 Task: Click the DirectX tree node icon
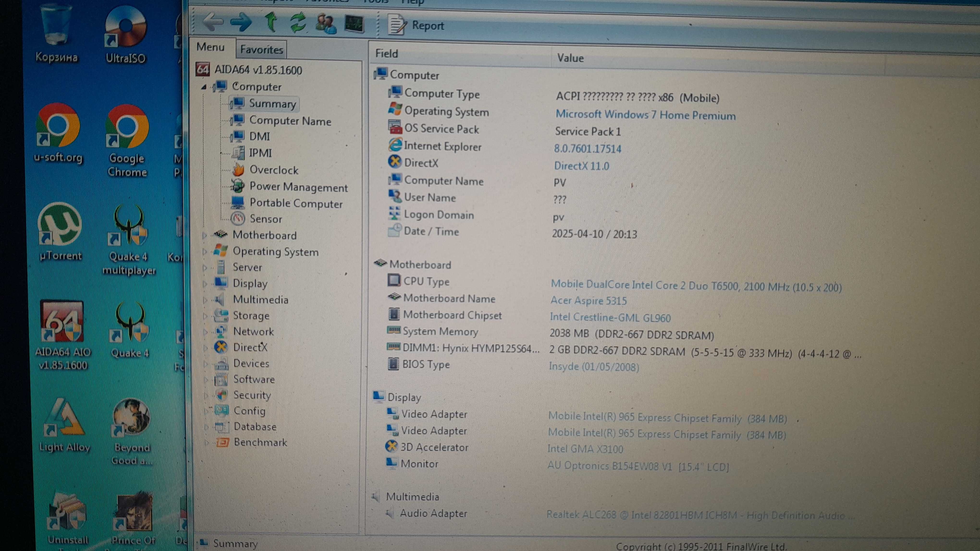pos(221,347)
